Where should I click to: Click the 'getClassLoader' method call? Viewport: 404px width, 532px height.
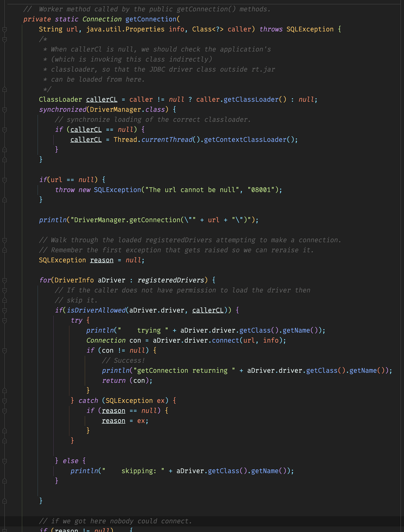click(x=251, y=100)
